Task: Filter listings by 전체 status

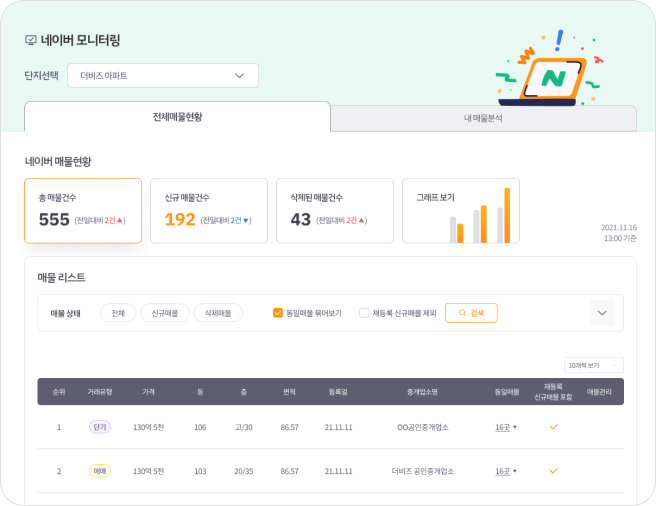Action: click(118, 313)
